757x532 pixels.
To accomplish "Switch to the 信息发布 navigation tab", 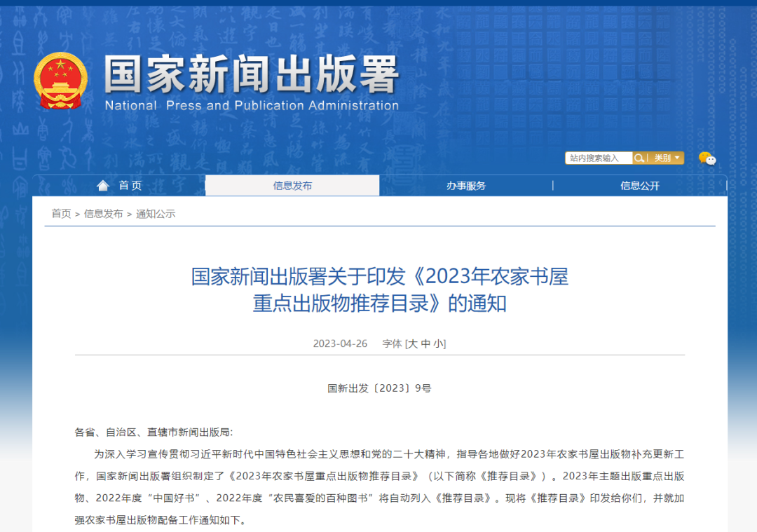I will [x=292, y=185].
